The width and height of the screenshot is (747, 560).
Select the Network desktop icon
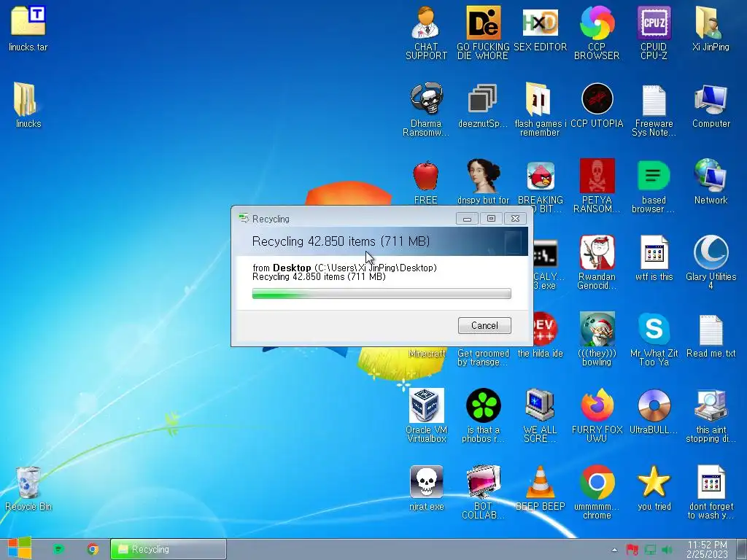pos(711,182)
